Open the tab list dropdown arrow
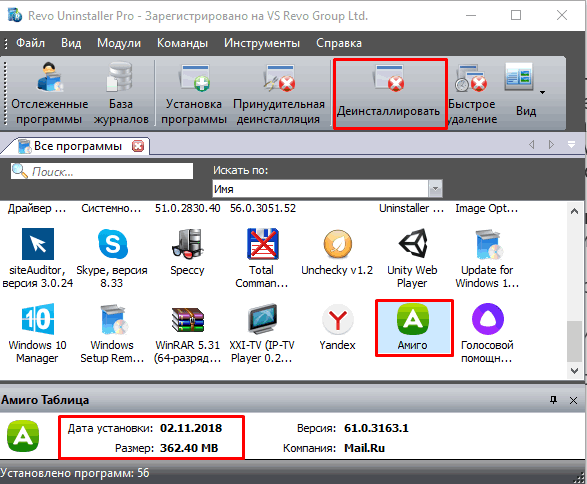 tap(571, 144)
